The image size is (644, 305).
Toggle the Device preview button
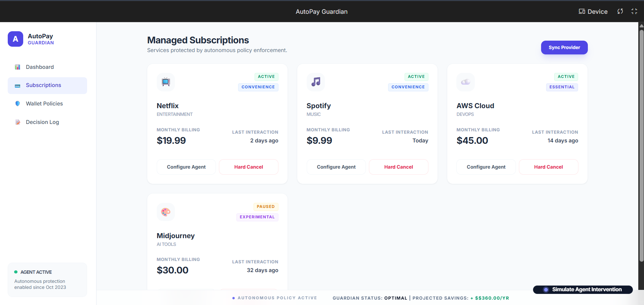pos(593,11)
